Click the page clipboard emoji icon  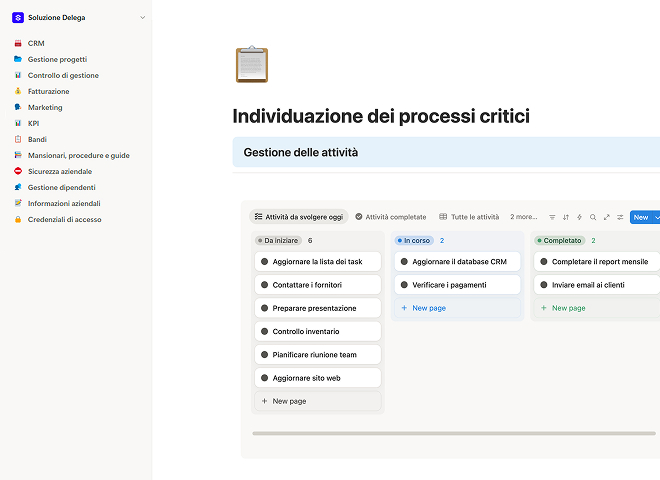coord(252,64)
